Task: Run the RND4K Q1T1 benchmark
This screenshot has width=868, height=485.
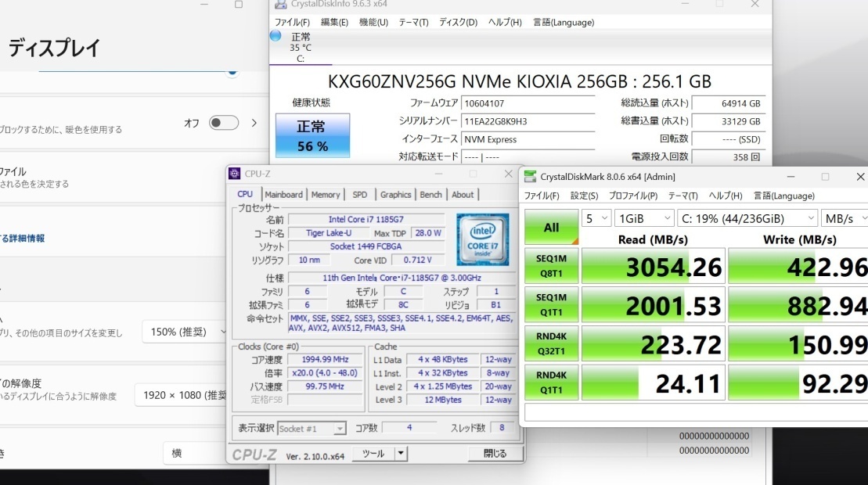Action: click(551, 383)
